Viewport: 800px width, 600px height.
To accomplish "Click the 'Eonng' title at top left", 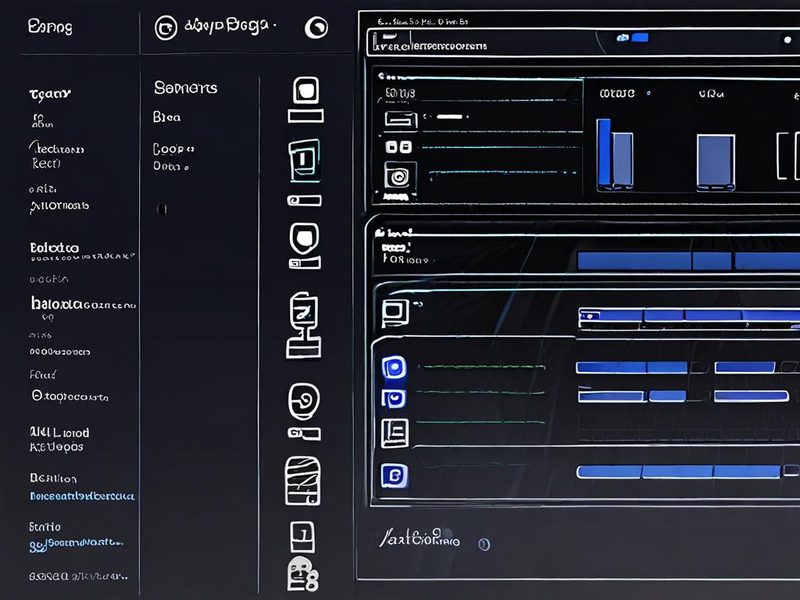I will (50, 27).
